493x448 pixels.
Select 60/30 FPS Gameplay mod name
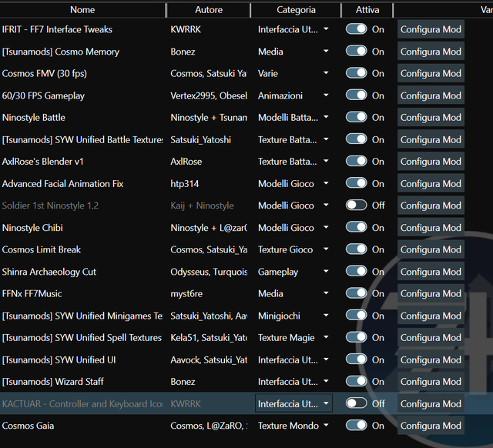pos(43,95)
